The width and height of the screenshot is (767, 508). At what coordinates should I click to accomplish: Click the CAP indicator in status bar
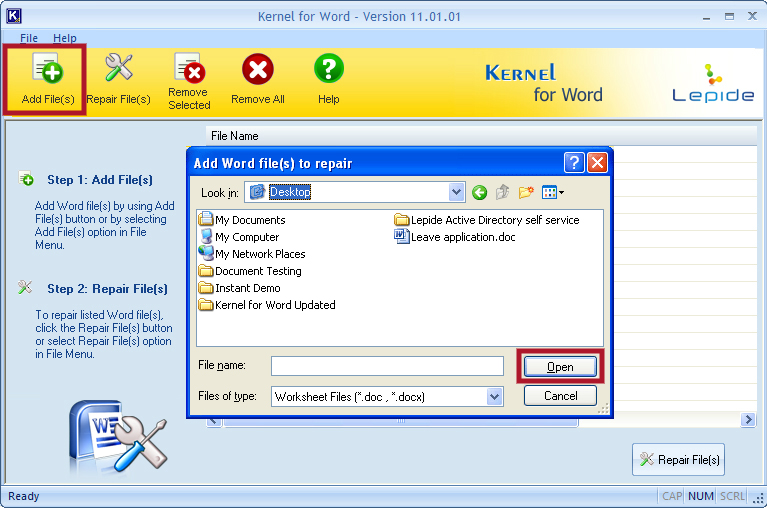672,496
